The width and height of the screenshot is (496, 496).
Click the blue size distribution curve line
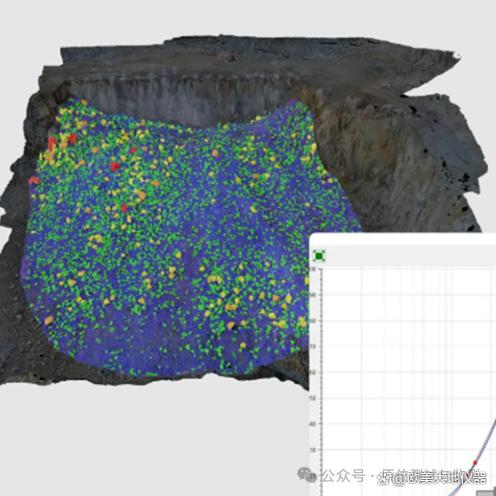[484, 447]
